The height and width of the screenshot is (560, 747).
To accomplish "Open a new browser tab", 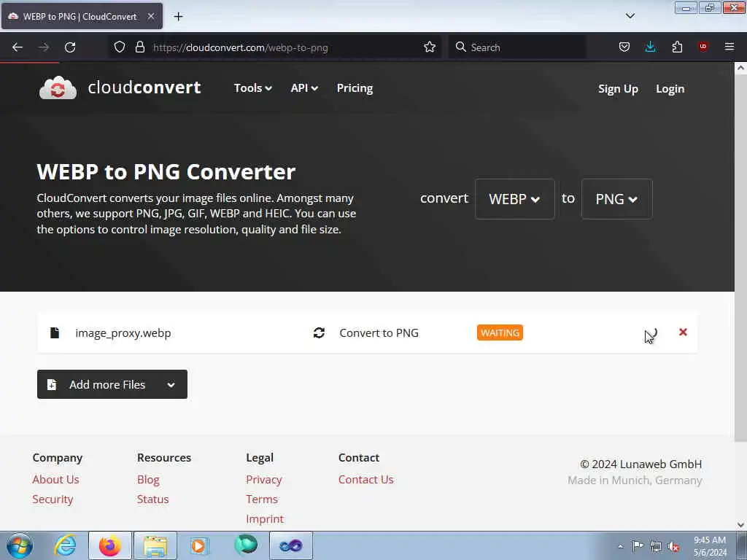I will click(x=178, y=17).
